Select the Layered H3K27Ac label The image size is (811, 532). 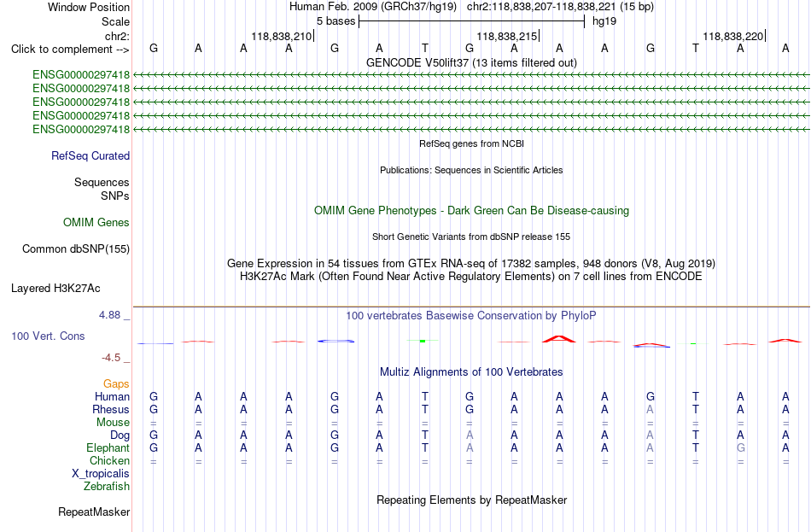click(x=55, y=289)
